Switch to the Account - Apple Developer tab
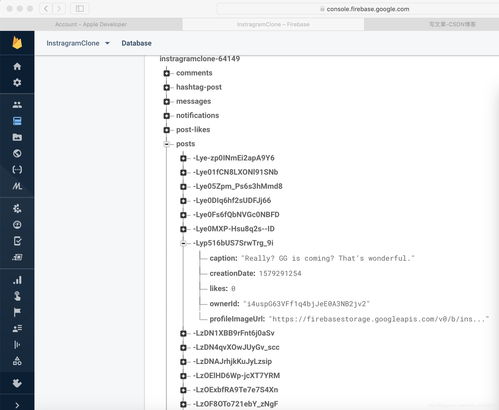The image size is (499, 410). tap(91, 24)
